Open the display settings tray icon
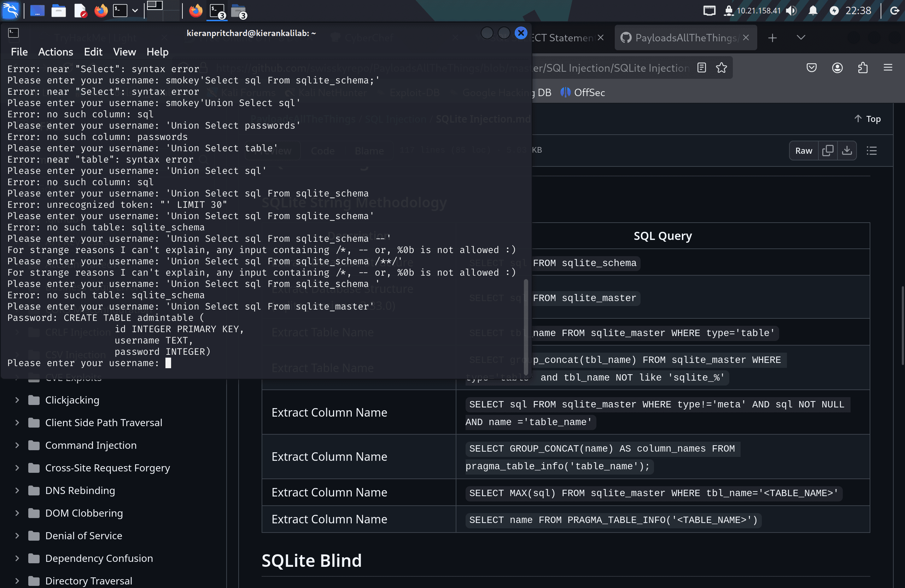The height and width of the screenshot is (588, 905). click(x=709, y=10)
